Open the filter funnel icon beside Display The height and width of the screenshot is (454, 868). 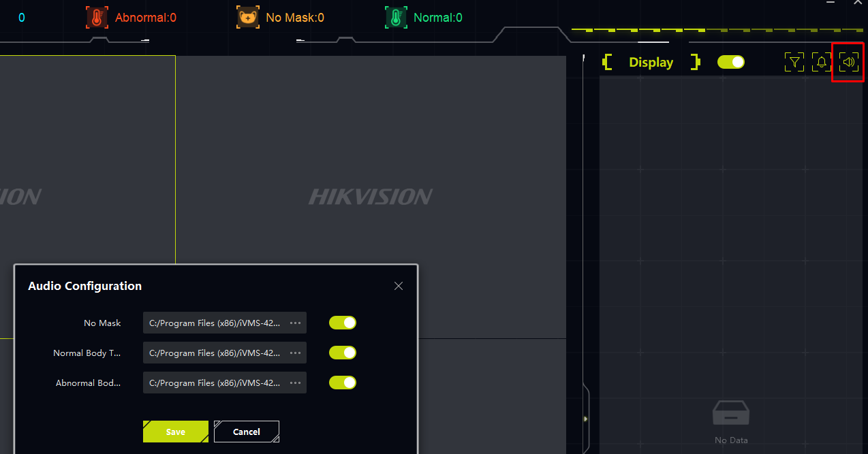pos(794,63)
